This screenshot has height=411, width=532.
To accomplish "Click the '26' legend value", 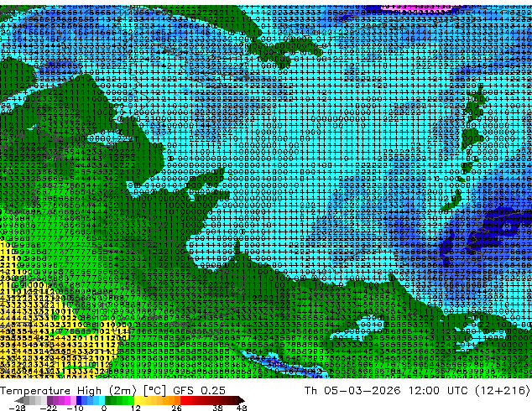I will click(176, 408).
